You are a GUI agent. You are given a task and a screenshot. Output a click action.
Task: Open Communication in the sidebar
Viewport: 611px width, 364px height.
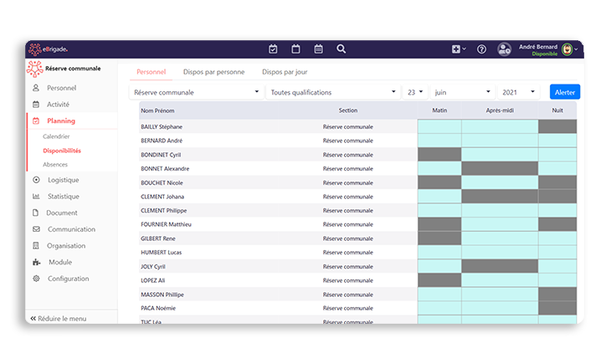[71, 229]
